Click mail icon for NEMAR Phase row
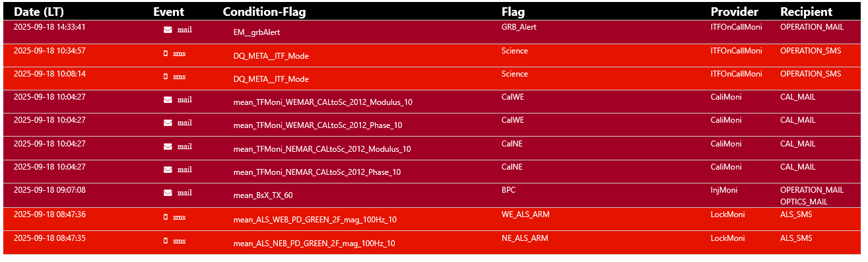The image size is (868, 262). click(168, 170)
